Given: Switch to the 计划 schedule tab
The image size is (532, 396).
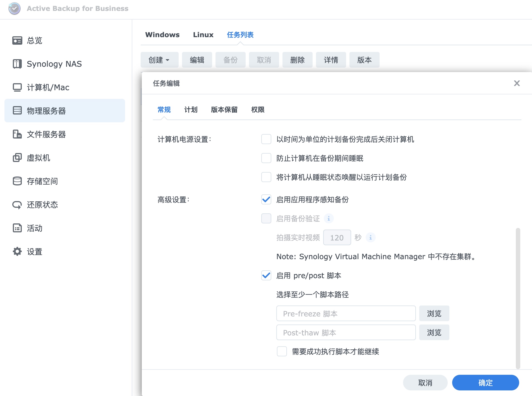Looking at the screenshot, I should click(191, 109).
